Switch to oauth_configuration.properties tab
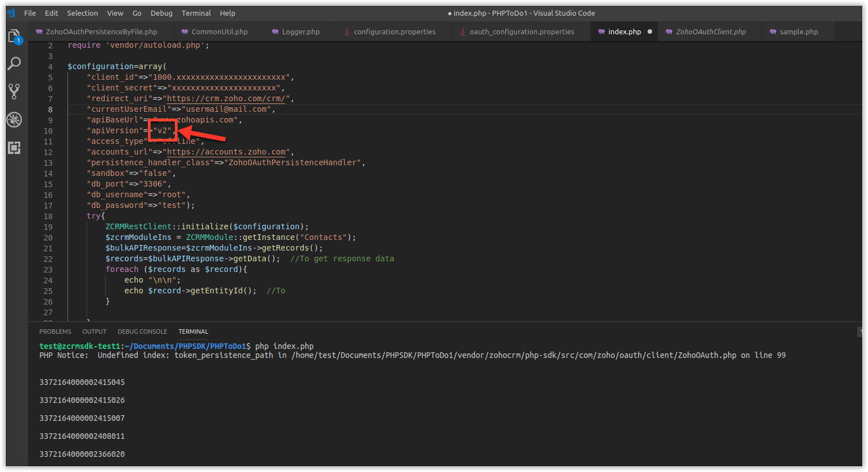Viewport: 868px width, 472px height. pos(521,31)
